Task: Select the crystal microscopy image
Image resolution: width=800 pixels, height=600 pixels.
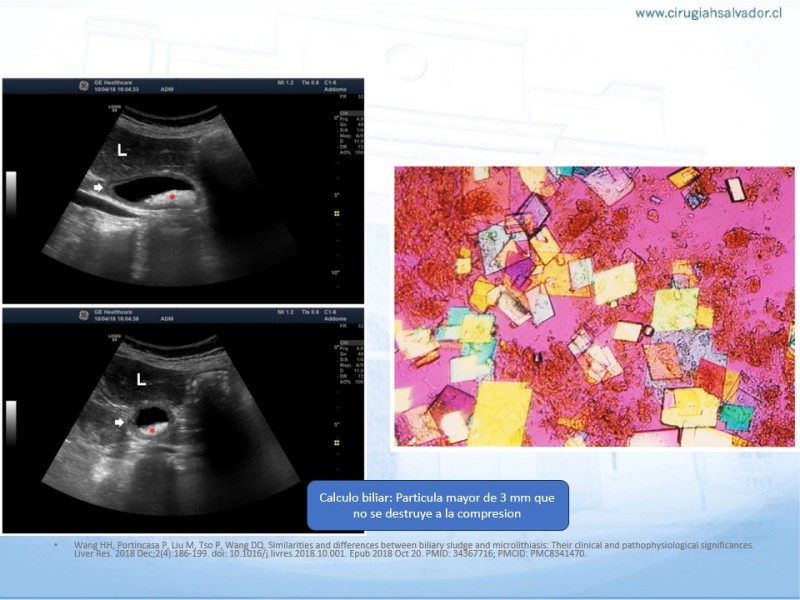Action: (x=594, y=306)
